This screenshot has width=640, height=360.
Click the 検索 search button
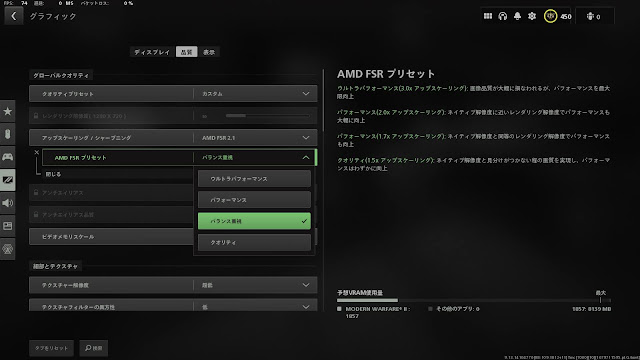click(94, 348)
